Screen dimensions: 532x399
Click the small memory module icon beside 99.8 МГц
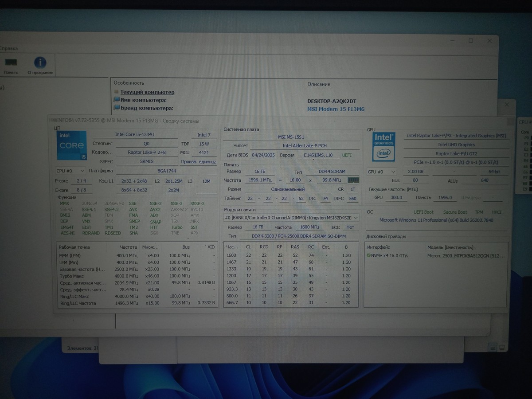coord(353,180)
